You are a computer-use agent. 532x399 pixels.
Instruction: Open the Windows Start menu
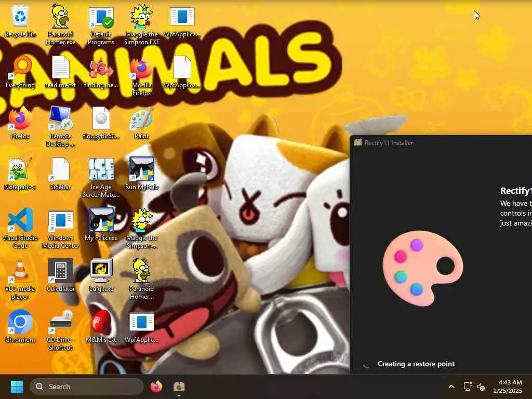pyautogui.click(x=17, y=387)
